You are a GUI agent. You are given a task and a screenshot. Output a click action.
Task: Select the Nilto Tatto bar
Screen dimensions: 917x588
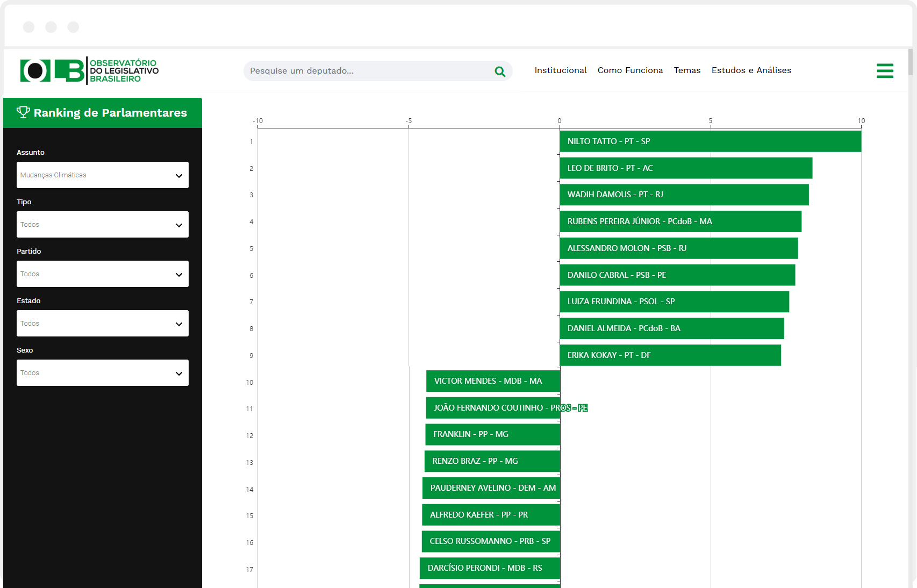(x=710, y=141)
